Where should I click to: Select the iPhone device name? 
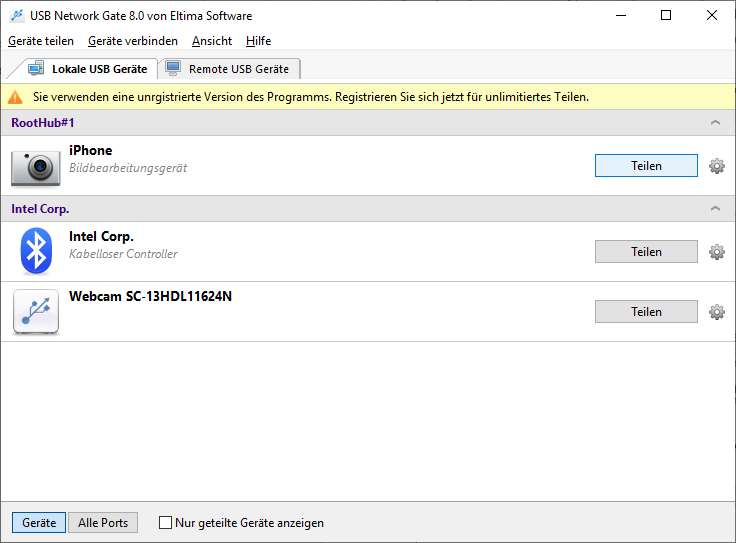91,150
